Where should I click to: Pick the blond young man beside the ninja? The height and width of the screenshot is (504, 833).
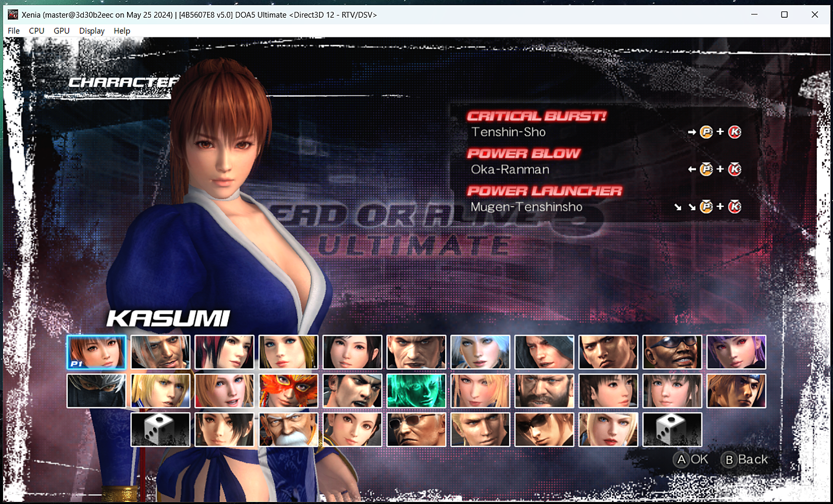click(160, 391)
